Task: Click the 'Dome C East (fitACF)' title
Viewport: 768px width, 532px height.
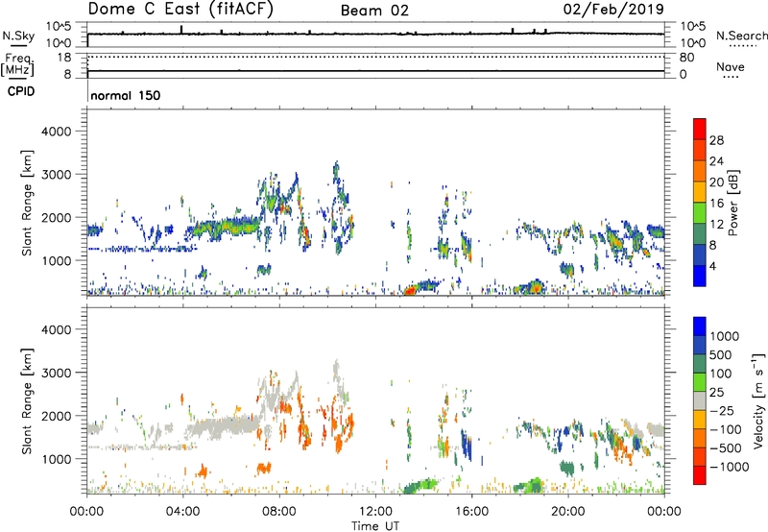Action: [180, 10]
